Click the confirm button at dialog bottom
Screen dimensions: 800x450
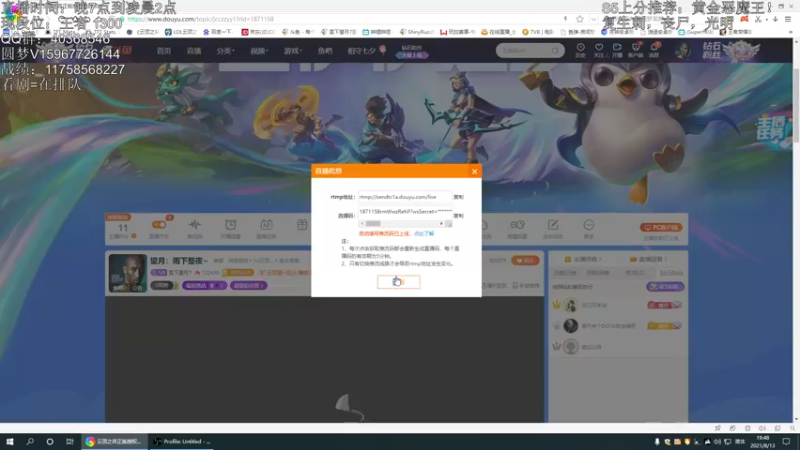tap(398, 282)
